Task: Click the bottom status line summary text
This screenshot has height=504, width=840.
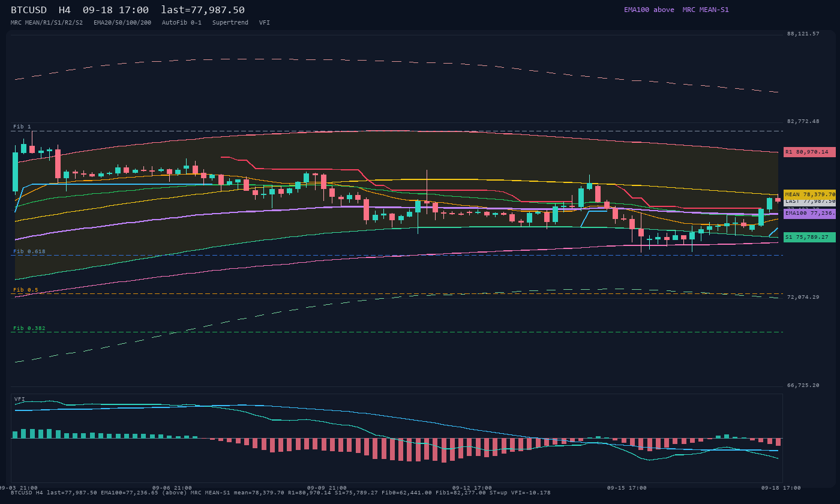Action: pyautogui.click(x=280, y=493)
